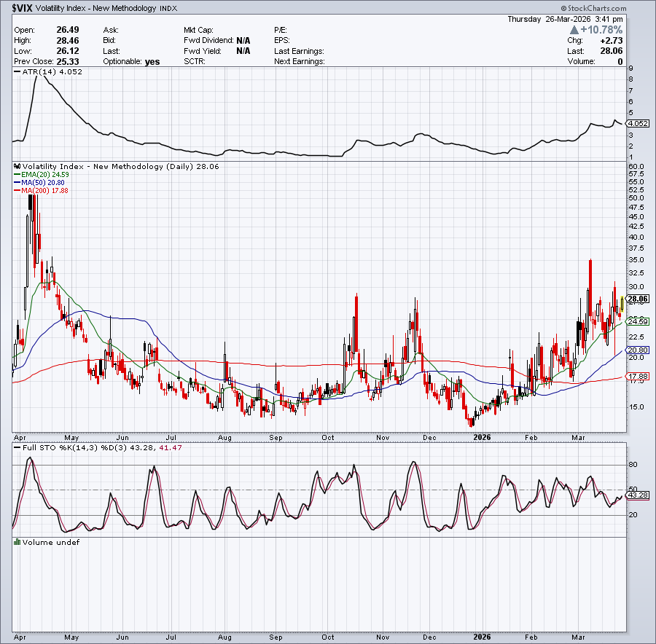
Task: Click the Fwd Dividend N/A field
Action: point(216,41)
